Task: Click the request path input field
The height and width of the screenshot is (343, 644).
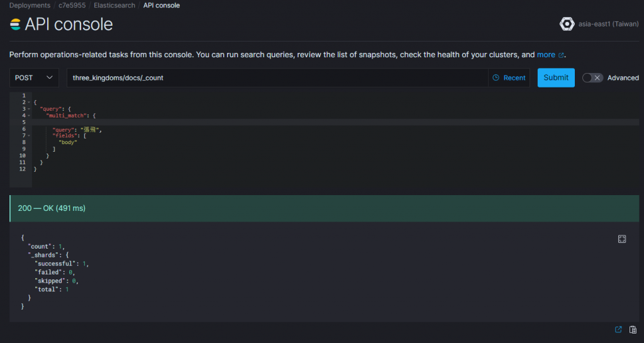Action: 277,77
